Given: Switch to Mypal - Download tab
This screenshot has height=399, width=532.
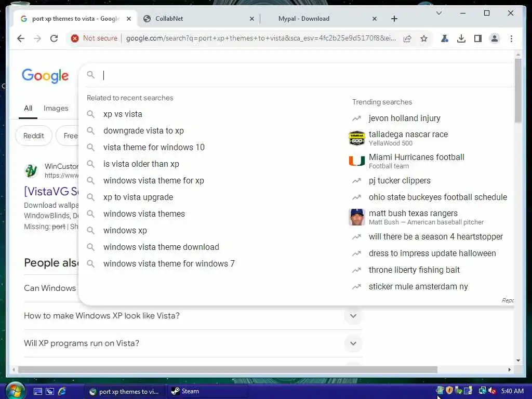Looking at the screenshot, I should 321,19.
